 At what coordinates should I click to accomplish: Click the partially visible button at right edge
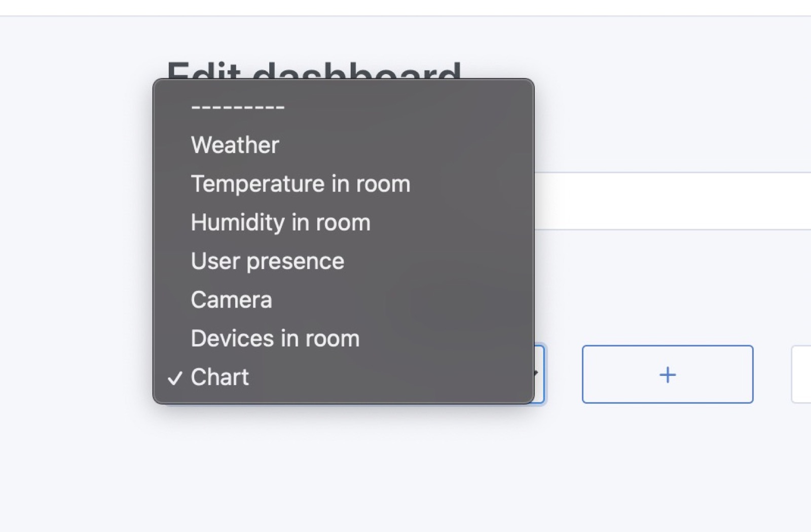pyautogui.click(x=803, y=374)
